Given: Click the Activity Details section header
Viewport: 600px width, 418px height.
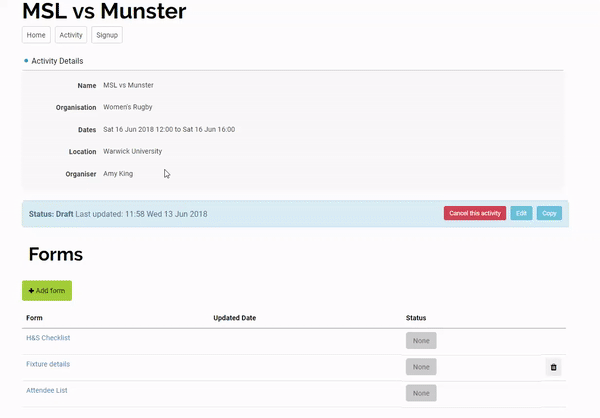Looking at the screenshot, I should [x=57, y=61].
